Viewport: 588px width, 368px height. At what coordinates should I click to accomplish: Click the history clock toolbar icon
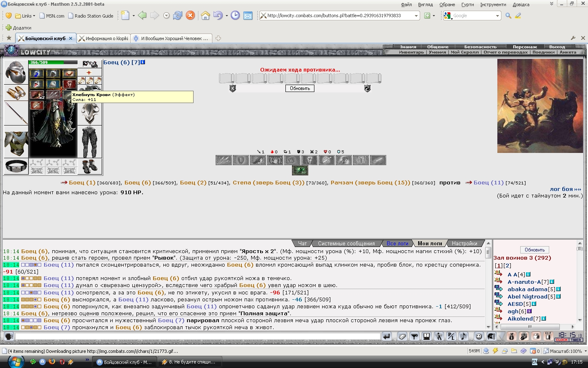coord(235,16)
